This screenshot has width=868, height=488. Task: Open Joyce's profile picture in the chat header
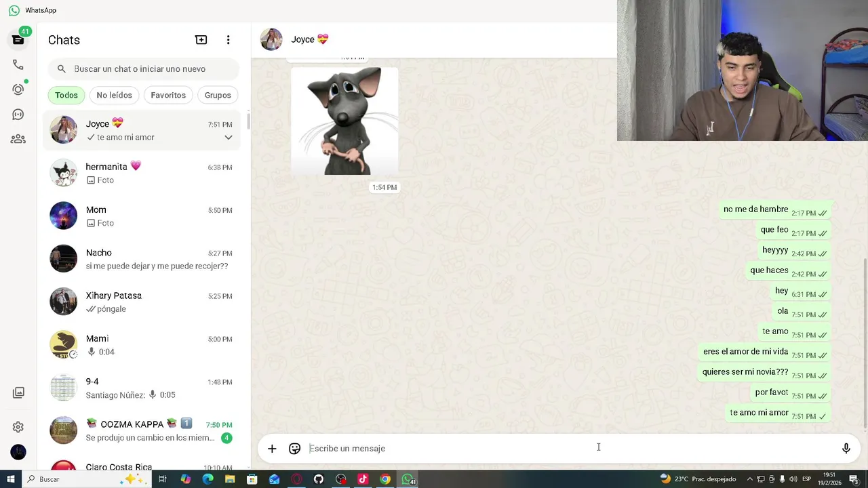[271, 39]
